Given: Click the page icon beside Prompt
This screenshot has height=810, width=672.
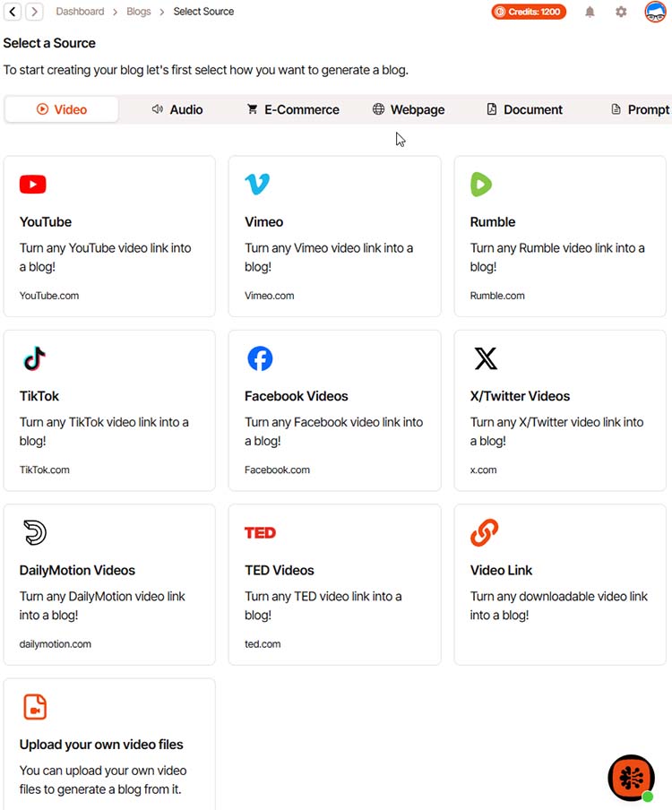Looking at the screenshot, I should pos(616,109).
